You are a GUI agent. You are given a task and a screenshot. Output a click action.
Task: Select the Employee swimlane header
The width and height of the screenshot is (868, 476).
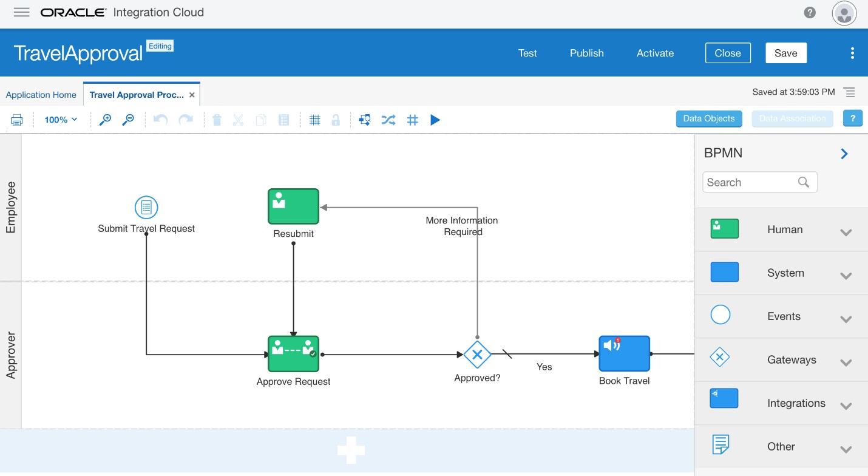tap(11, 207)
